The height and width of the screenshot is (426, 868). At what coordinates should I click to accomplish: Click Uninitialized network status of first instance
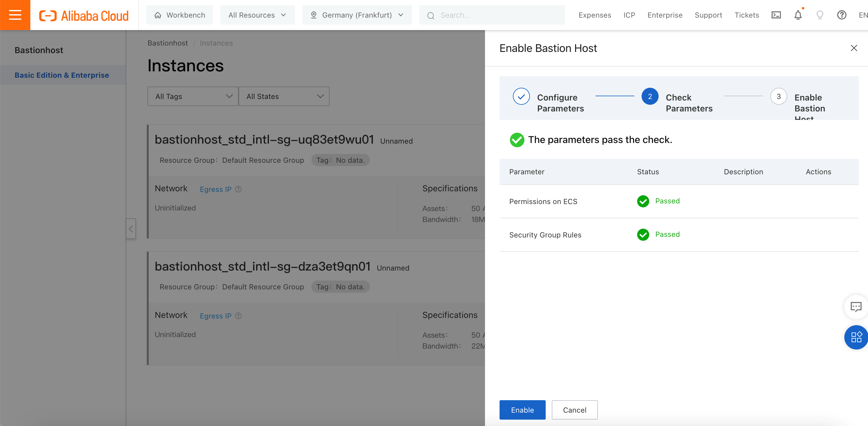tap(175, 208)
